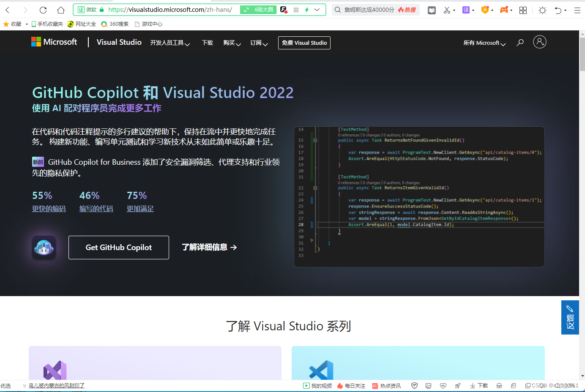Expand the screenshot tool dropdown arrow
Viewport: 585px width, 392px height.
tap(454, 11)
